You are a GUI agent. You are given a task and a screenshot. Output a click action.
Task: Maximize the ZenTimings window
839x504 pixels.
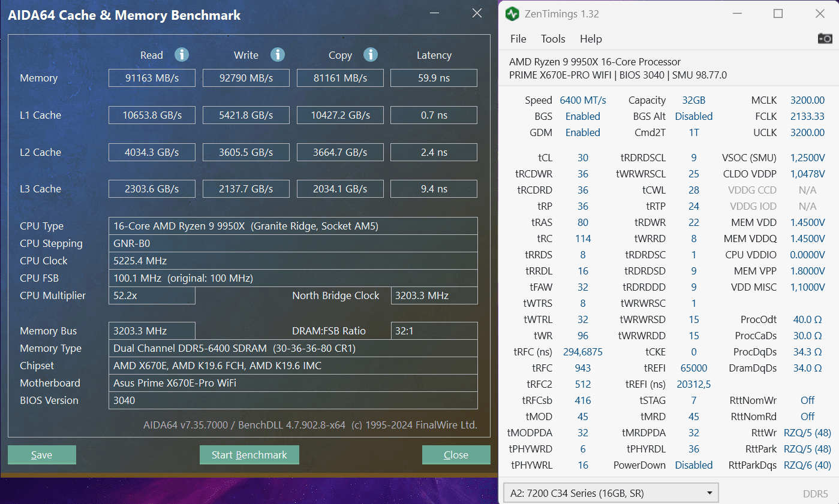coord(778,14)
